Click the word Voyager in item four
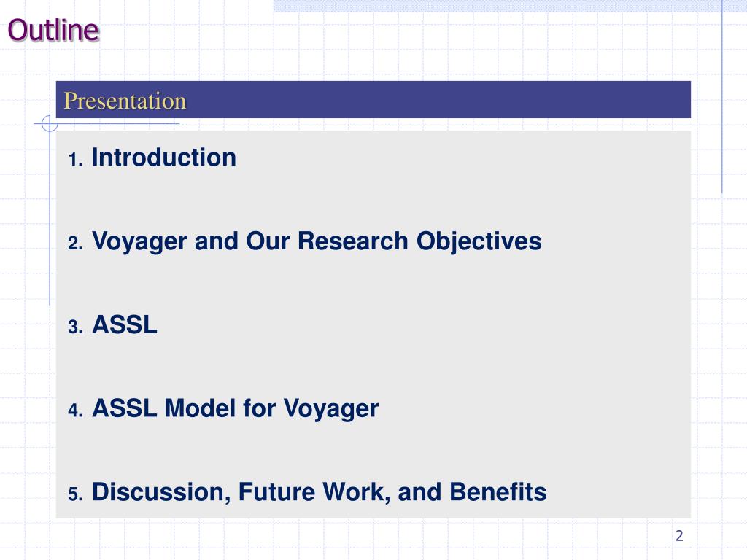The image size is (747, 560). [x=331, y=409]
